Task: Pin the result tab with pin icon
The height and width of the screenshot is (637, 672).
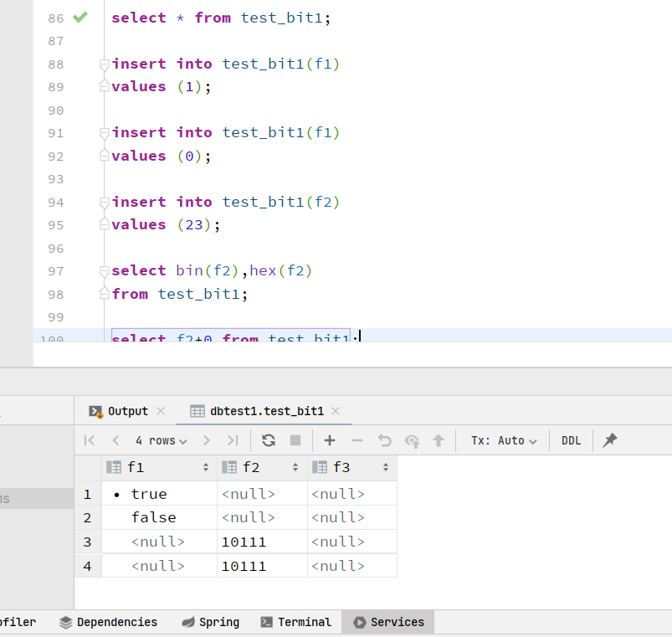Action: pos(610,440)
